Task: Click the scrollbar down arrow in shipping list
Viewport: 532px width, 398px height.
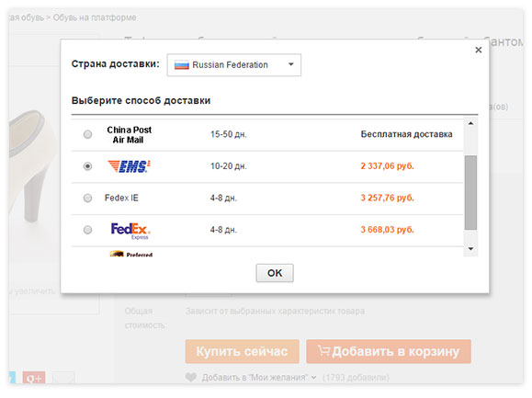Action: tap(470, 249)
